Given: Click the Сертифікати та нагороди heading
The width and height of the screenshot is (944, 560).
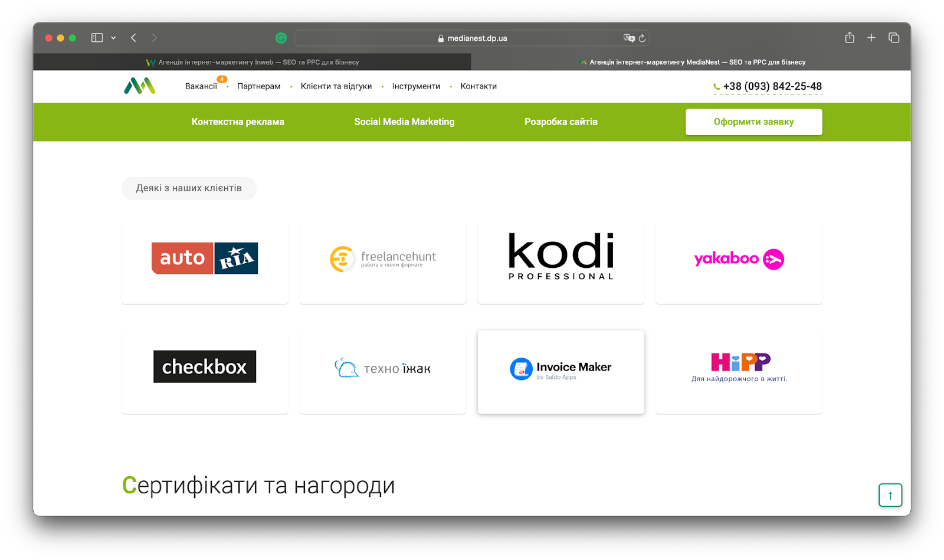Looking at the screenshot, I should [258, 486].
